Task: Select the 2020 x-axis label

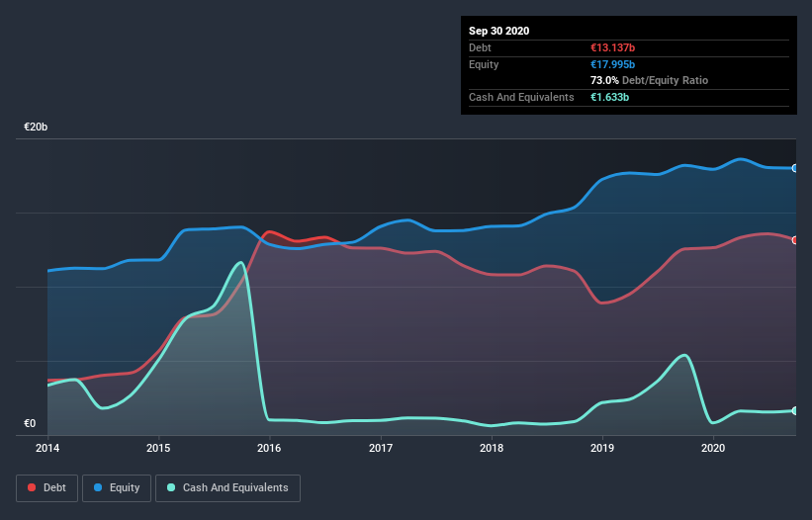Action: click(x=713, y=448)
